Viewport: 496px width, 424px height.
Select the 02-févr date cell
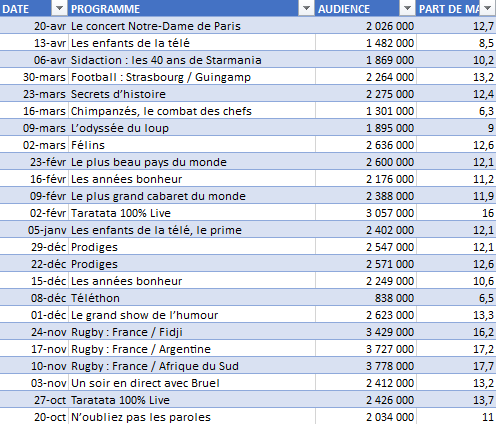34,213
